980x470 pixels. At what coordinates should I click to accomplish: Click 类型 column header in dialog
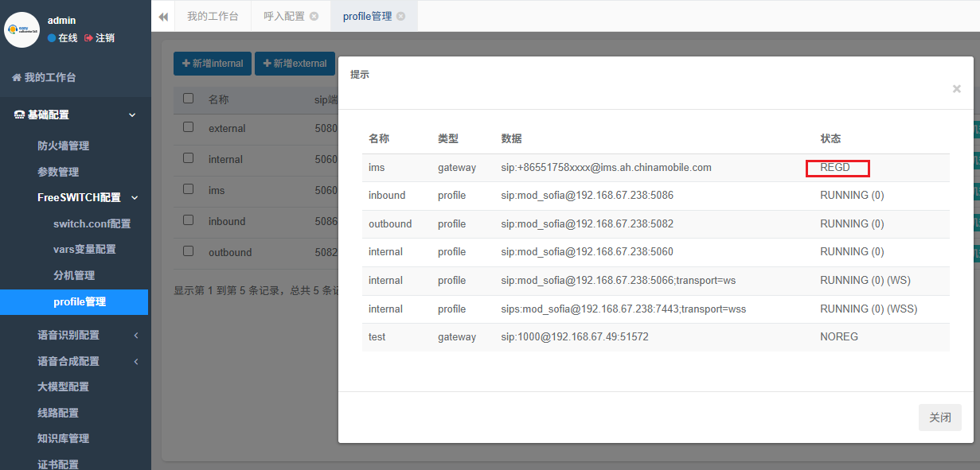point(448,138)
